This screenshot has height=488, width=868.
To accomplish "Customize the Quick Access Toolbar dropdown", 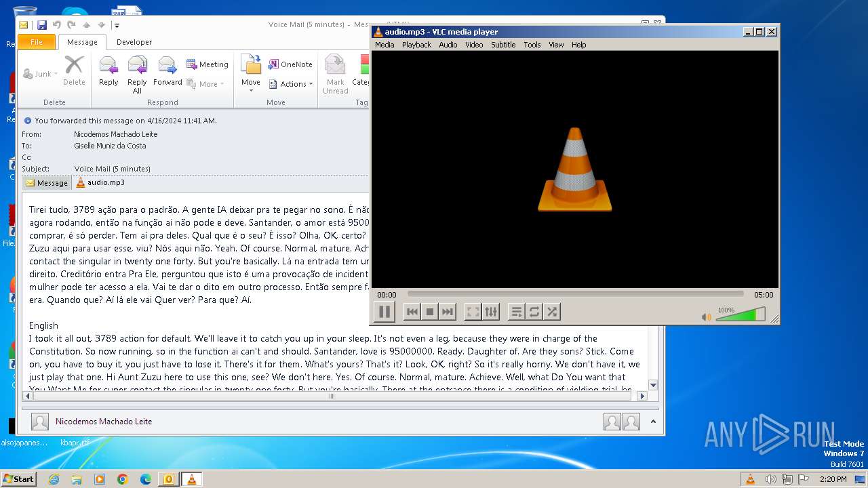I will (117, 26).
